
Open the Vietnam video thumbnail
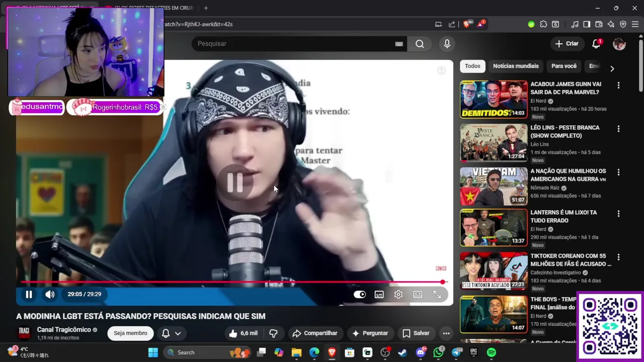[494, 186]
